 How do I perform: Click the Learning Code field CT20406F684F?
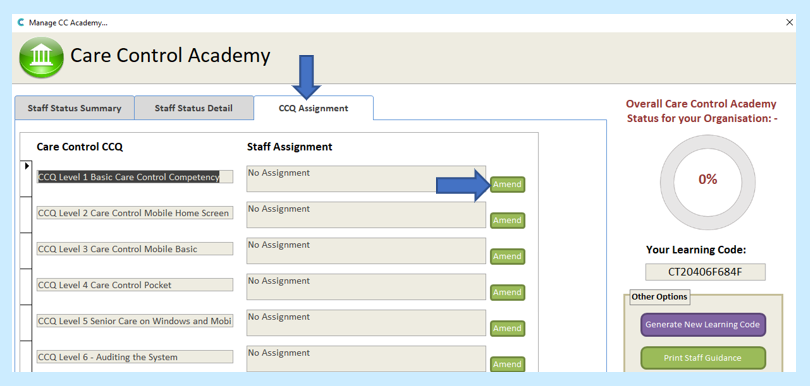coord(705,272)
